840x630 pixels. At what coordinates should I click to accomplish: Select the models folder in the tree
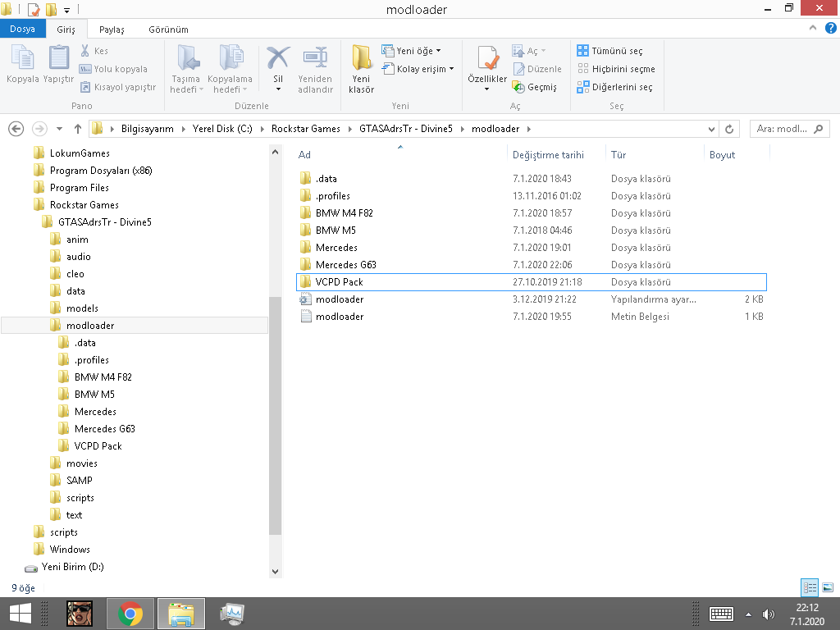(x=82, y=308)
